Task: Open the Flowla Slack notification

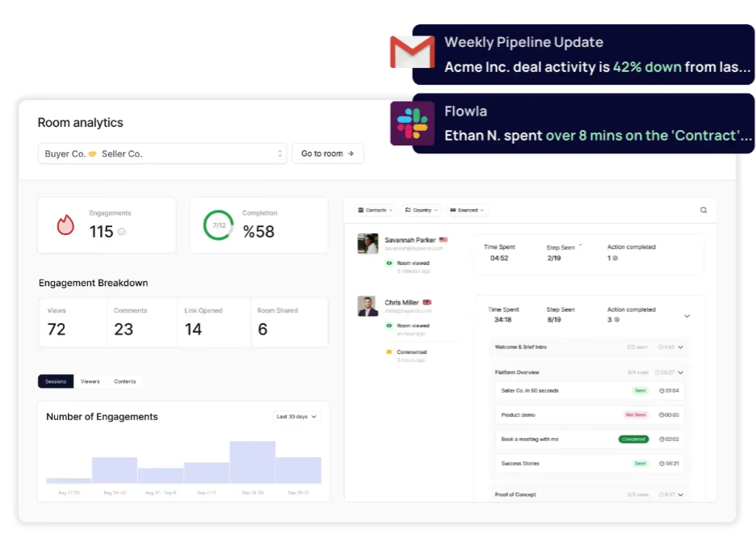Action: pos(583,124)
